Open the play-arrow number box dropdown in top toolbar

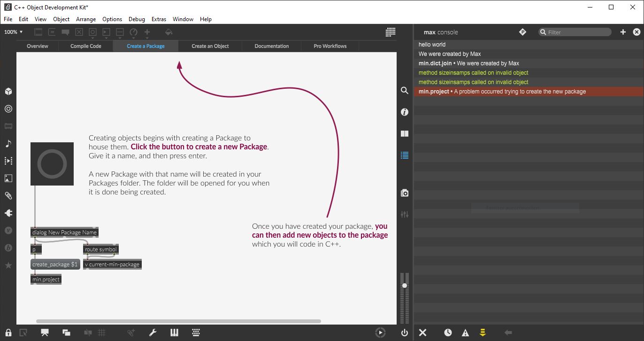(107, 32)
